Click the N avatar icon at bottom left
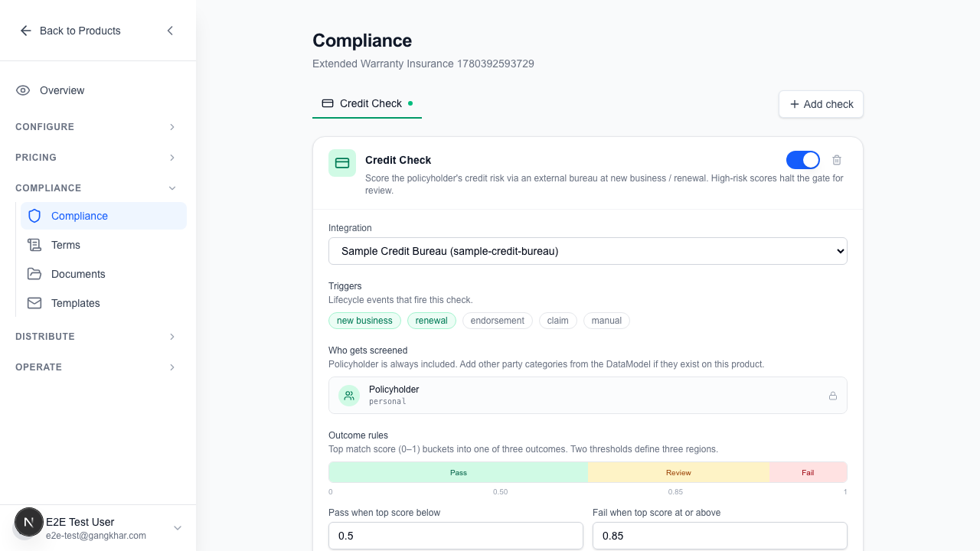980x551 pixels. (28, 522)
